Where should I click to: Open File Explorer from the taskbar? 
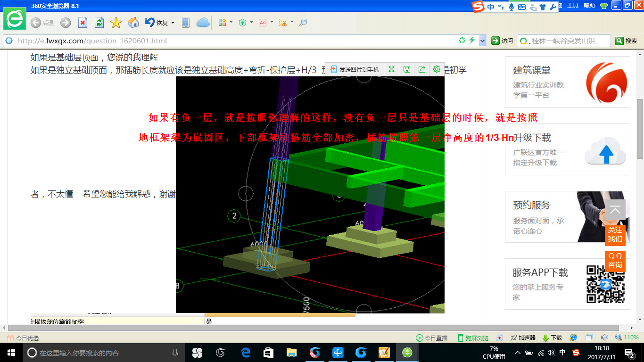tap(291, 353)
